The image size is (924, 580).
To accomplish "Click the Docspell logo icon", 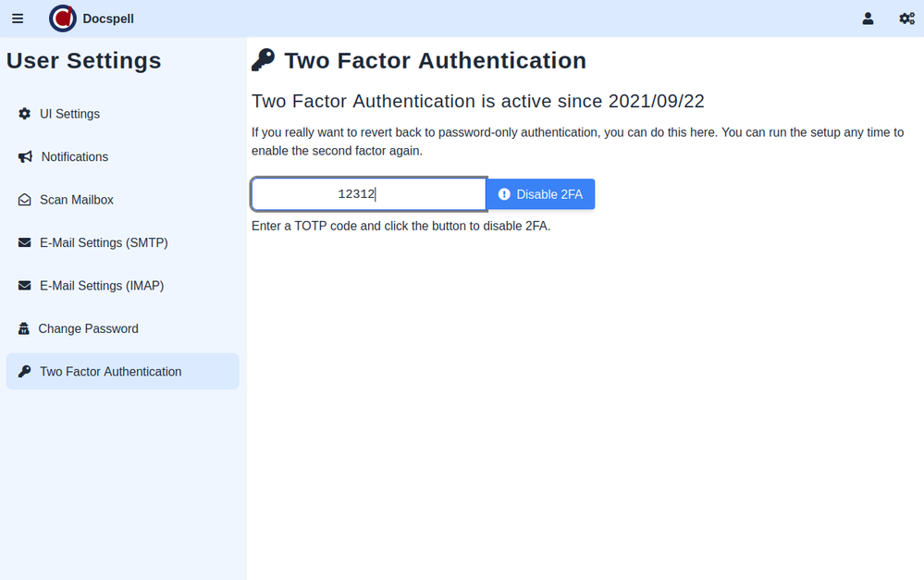I will tap(63, 19).
